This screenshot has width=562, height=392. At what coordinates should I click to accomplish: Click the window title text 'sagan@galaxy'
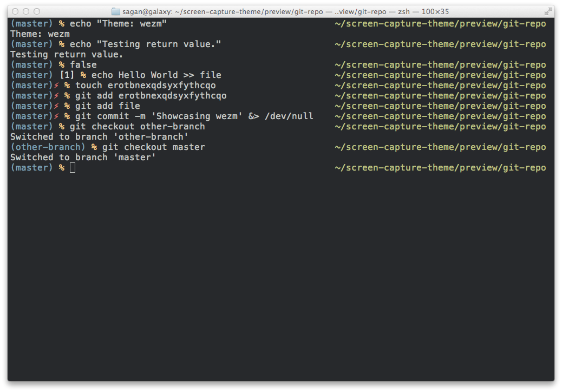147,11
